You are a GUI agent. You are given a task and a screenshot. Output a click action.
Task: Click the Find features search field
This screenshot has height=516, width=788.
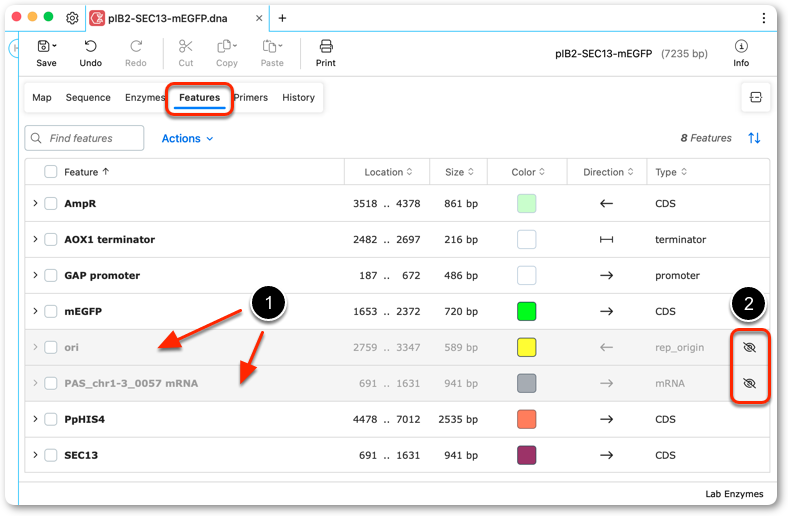pyautogui.click(x=84, y=138)
